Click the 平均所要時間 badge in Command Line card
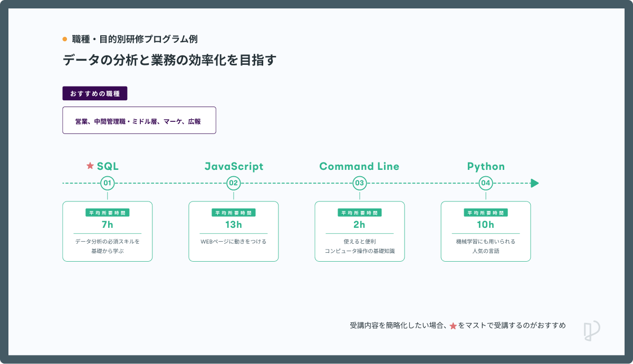Screen dimensions: 633x364 (x=360, y=213)
